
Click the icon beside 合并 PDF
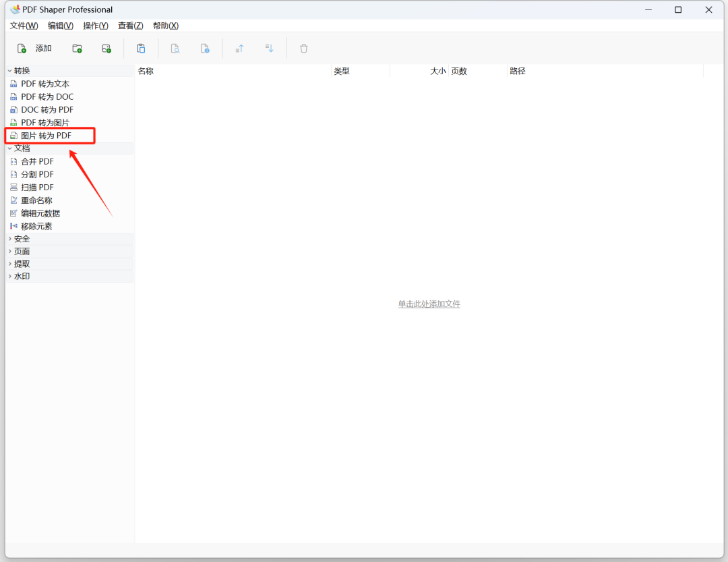13,162
